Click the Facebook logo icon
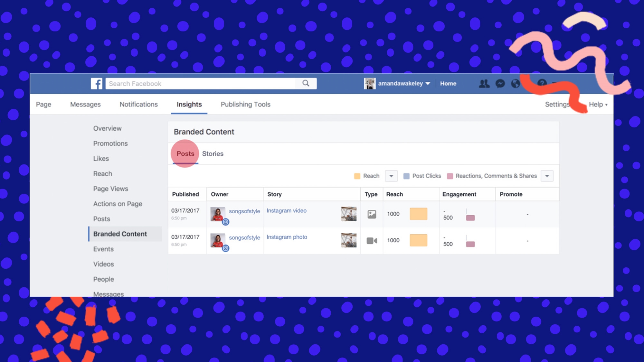Viewport: 644px width, 362px height. click(96, 84)
